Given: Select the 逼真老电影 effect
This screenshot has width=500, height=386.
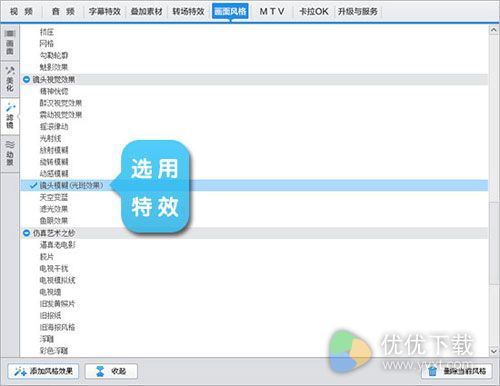Looking at the screenshot, I should (57, 245).
